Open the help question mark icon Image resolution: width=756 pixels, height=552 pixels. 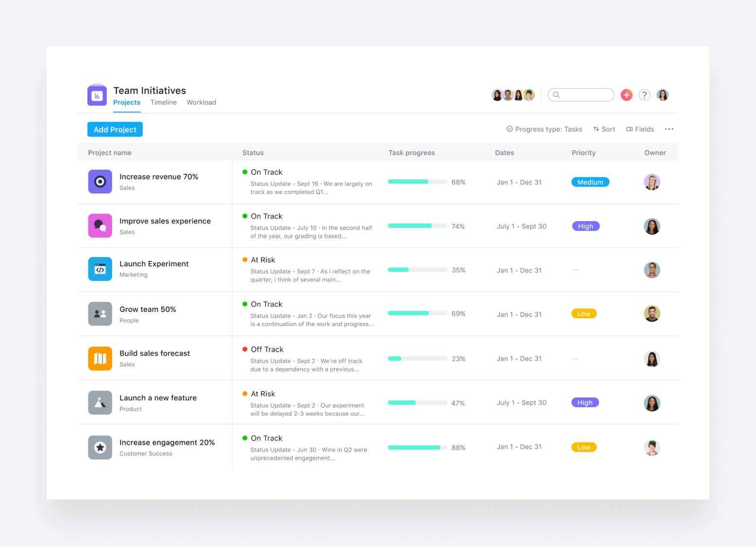coord(644,95)
